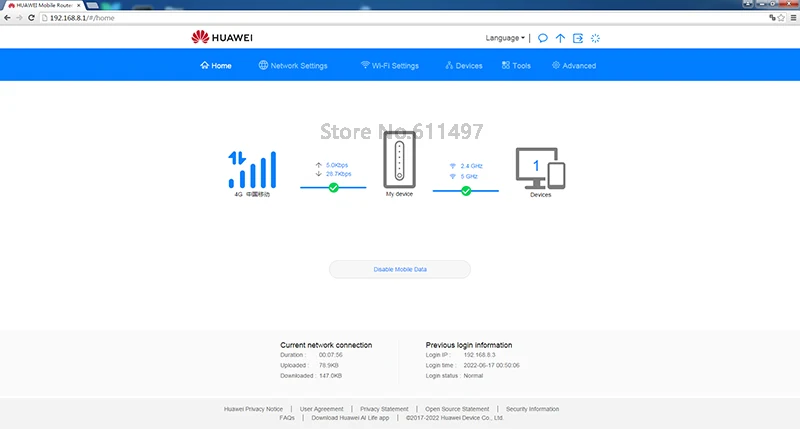The width and height of the screenshot is (800, 429).
Task: Go to the Home tab
Action: pos(216,66)
